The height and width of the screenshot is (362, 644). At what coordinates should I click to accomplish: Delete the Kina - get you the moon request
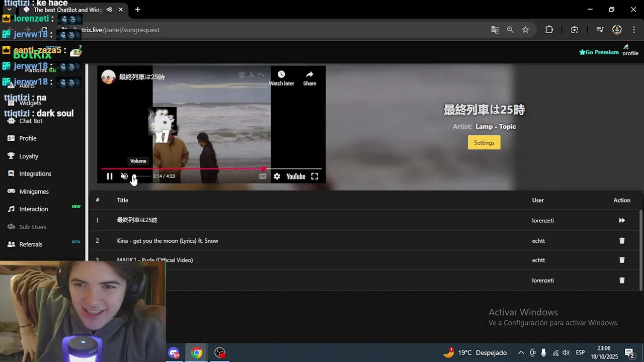pyautogui.click(x=622, y=241)
